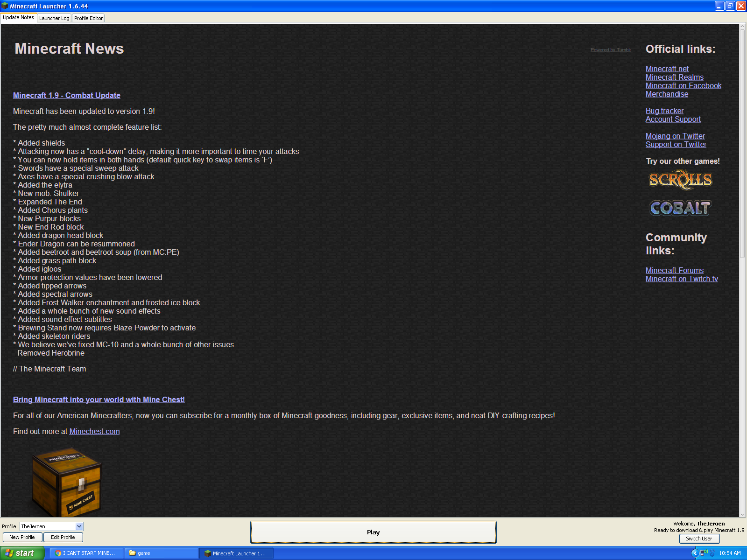Image resolution: width=747 pixels, height=560 pixels.
Task: Open Minecraft on Facebook link
Action: point(684,85)
